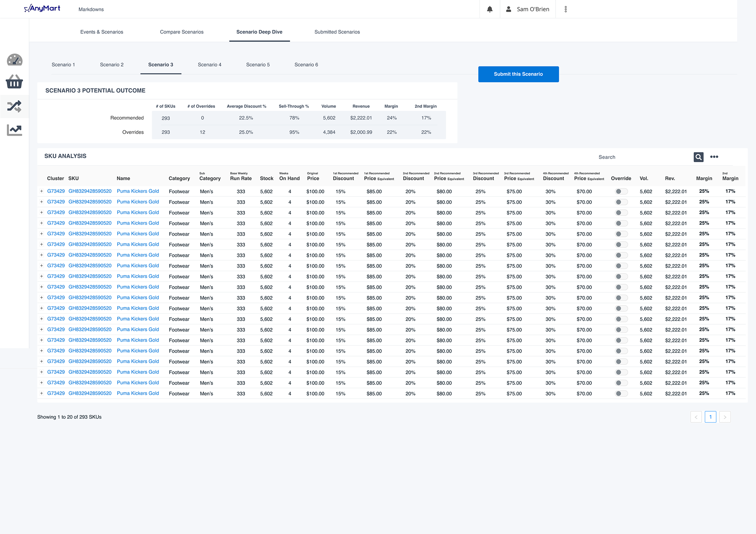This screenshot has width=756, height=534.
Task: Toggle Override switch in the second row
Action: [621, 202]
